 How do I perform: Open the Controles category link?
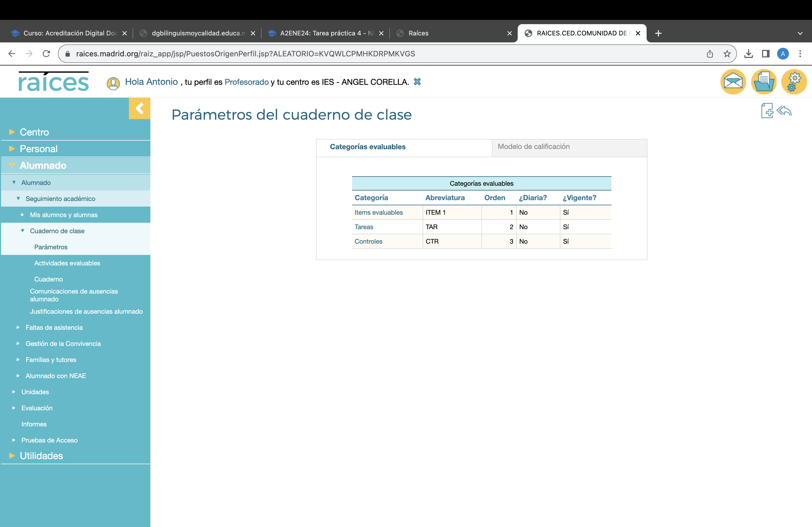(x=368, y=241)
